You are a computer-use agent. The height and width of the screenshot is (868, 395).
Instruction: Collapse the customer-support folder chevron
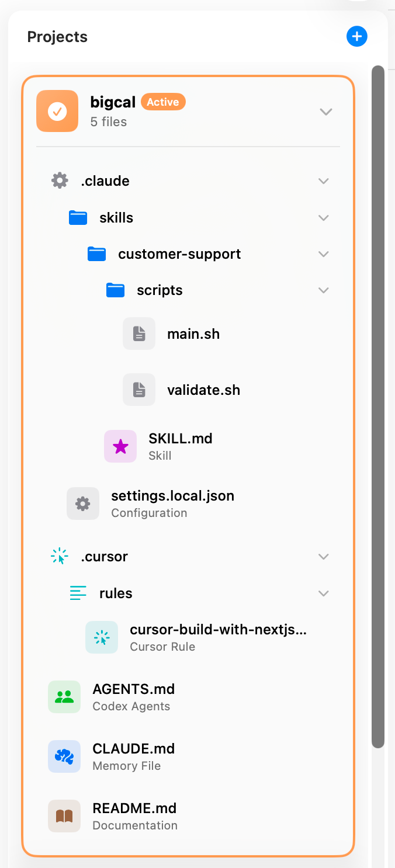point(324,254)
